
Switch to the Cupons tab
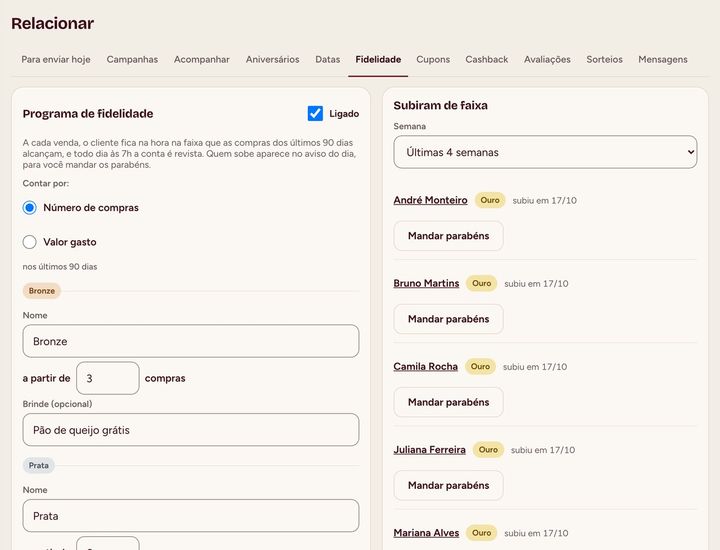433,59
